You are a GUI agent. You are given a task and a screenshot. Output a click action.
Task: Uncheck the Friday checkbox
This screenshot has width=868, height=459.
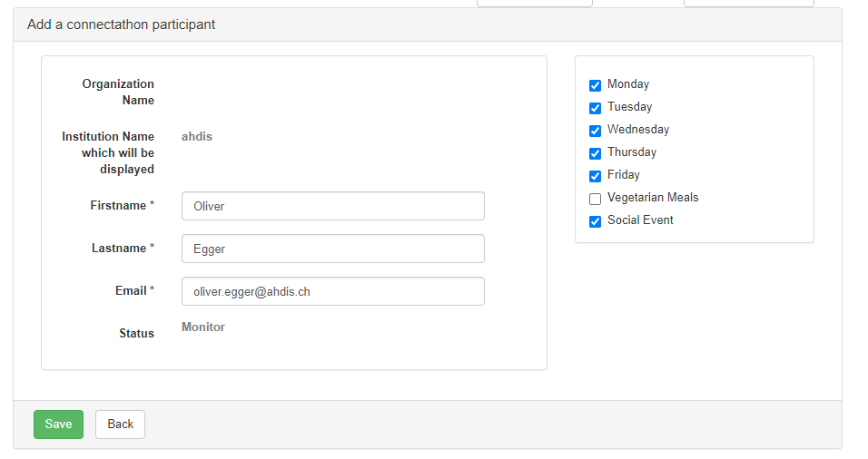pos(595,176)
